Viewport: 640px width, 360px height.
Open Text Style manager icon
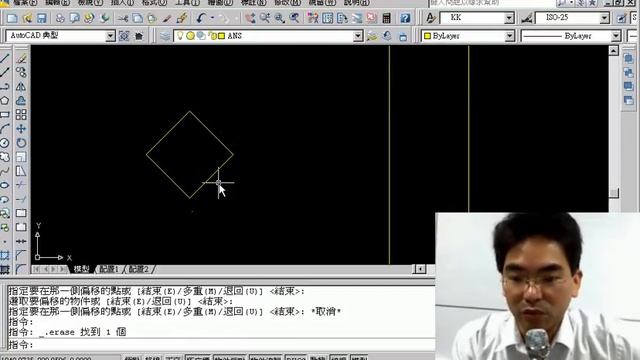pos(431,18)
